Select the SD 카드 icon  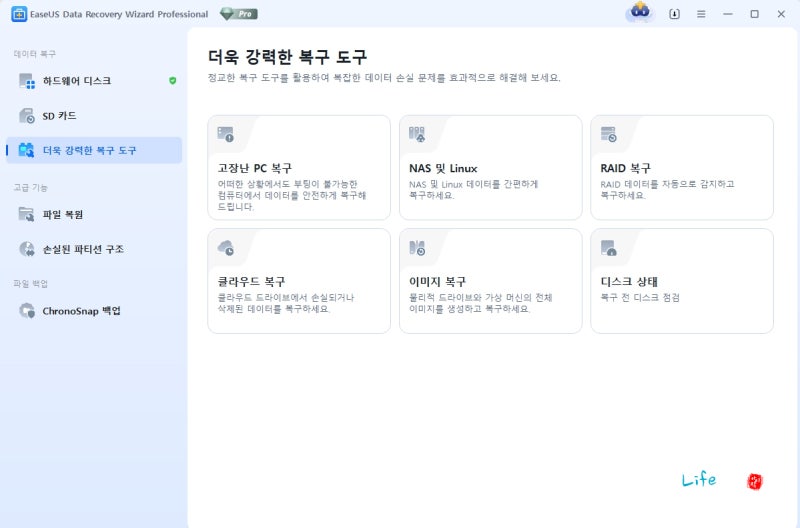click(27, 116)
